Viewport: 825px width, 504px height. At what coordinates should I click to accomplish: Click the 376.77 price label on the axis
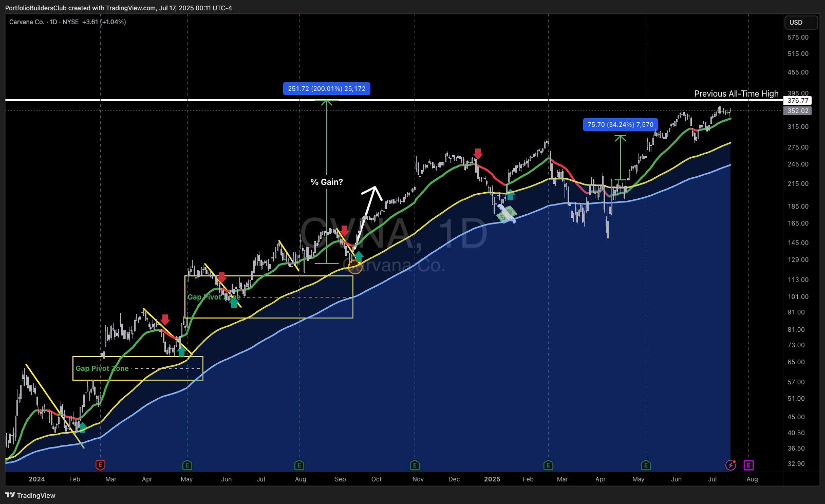pyautogui.click(x=798, y=101)
